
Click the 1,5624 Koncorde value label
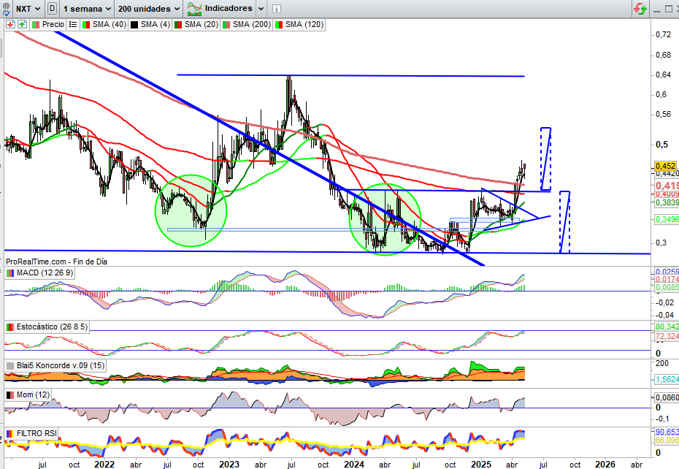tap(666, 379)
